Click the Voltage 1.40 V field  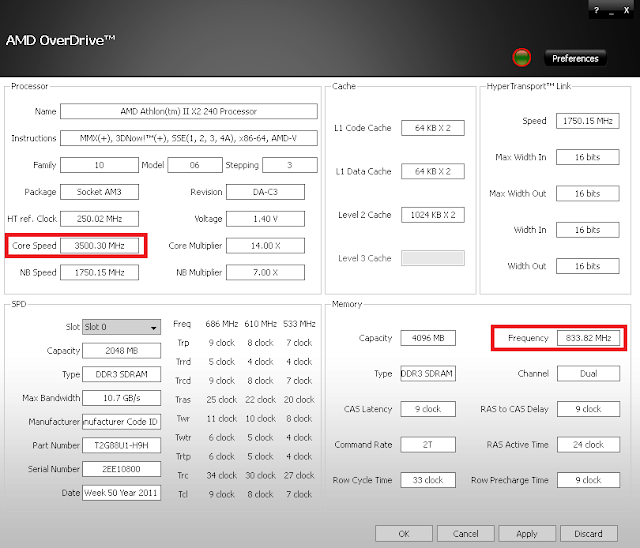click(265, 219)
